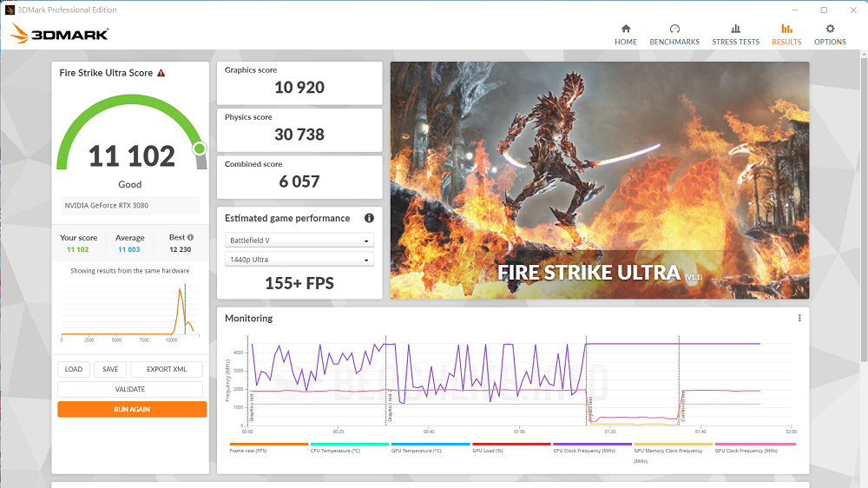Click the RESULTS menu label
Screen dimensions: 868x488
786,42
